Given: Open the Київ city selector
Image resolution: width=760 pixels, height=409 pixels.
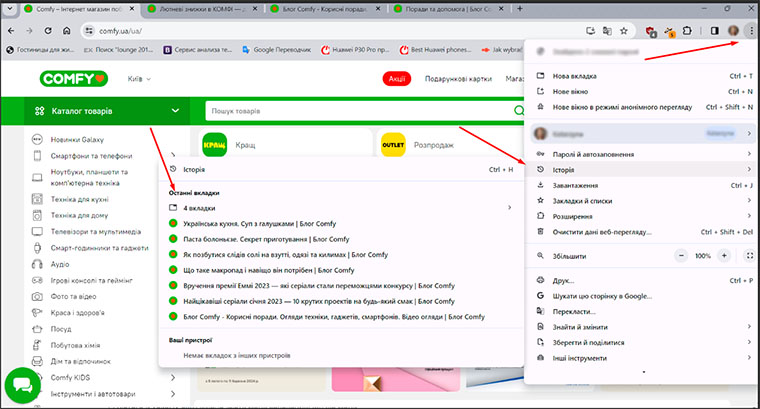Looking at the screenshot, I should [x=139, y=79].
